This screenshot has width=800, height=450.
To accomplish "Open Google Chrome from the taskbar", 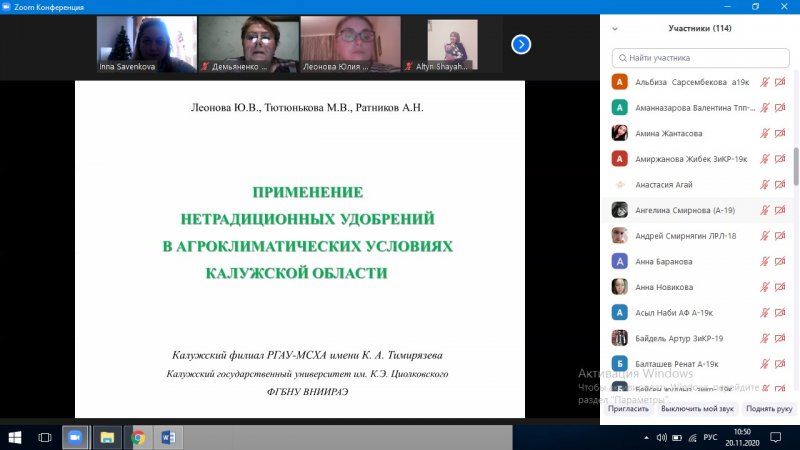I will point(137,437).
